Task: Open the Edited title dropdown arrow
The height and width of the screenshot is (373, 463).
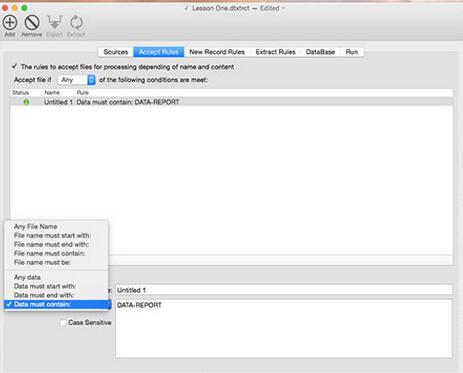Action: (x=283, y=8)
